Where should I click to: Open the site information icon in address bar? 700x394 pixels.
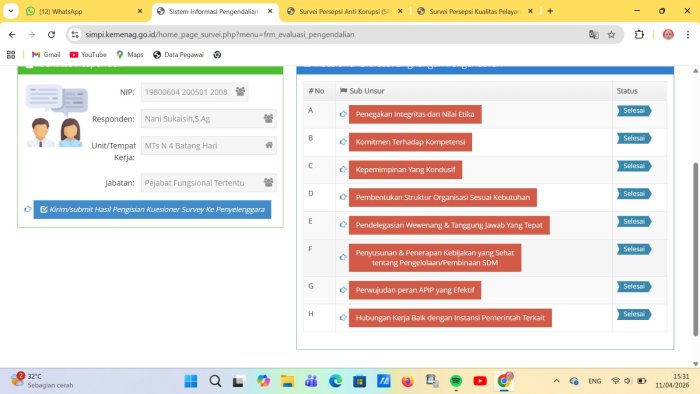(75, 34)
